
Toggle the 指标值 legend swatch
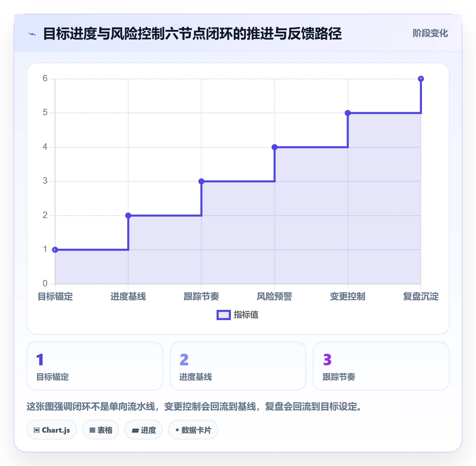(x=224, y=315)
